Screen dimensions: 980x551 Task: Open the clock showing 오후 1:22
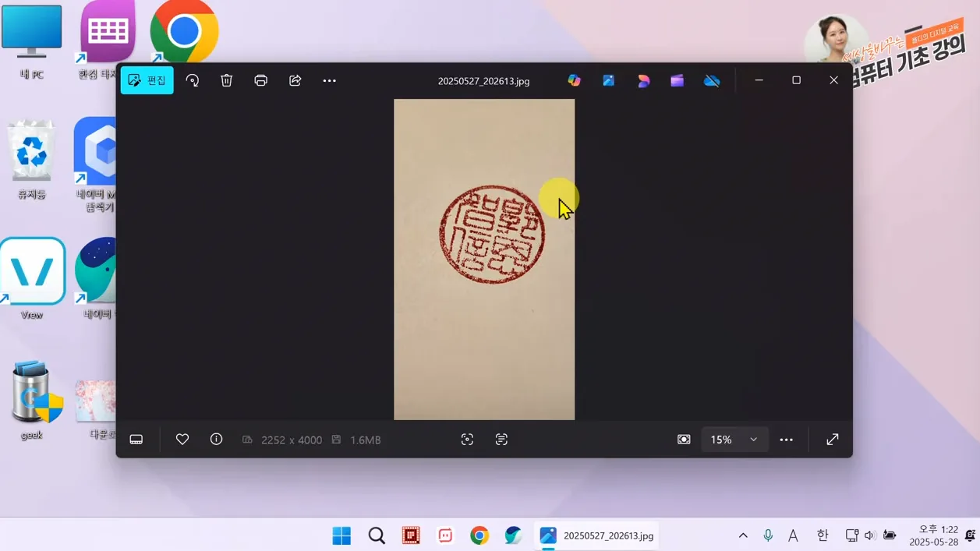[933, 535]
